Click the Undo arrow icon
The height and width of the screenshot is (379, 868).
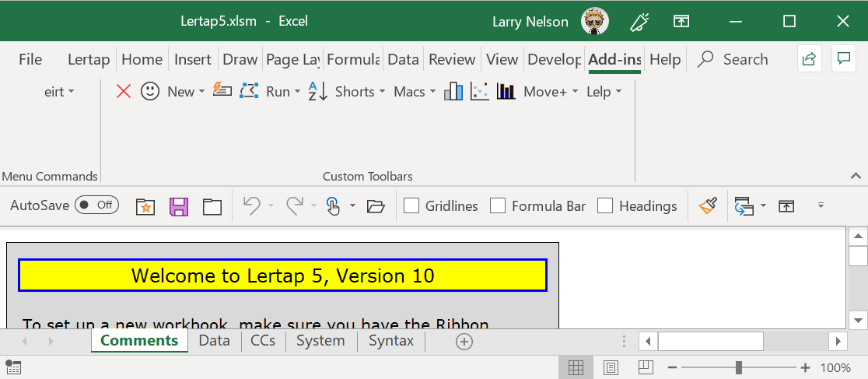tap(250, 205)
